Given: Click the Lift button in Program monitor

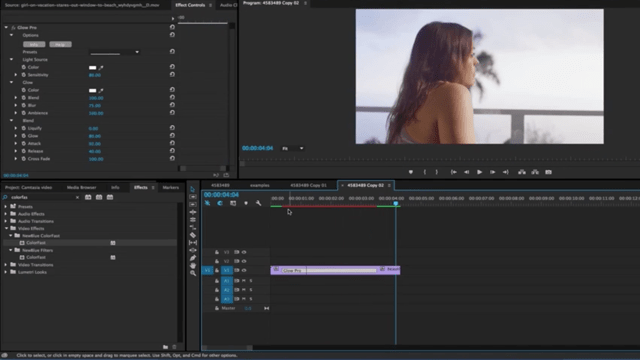Looking at the screenshot, I should [x=522, y=172].
